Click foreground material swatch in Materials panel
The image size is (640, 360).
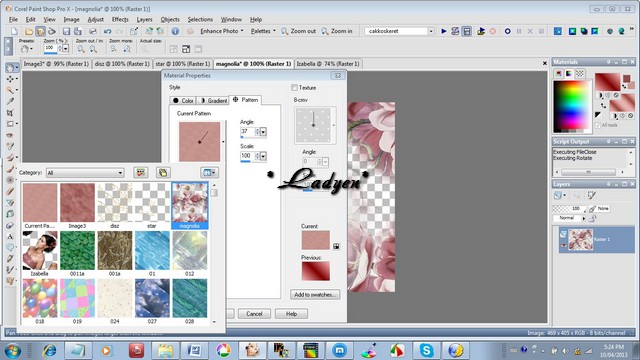click(607, 82)
